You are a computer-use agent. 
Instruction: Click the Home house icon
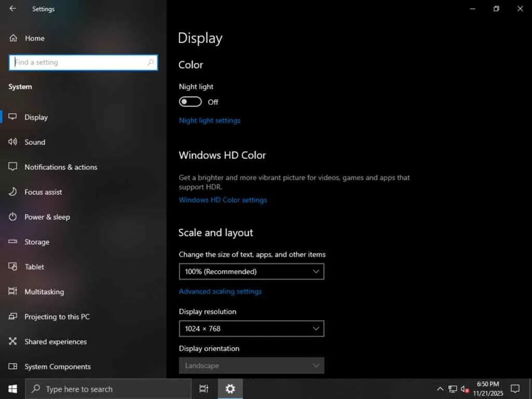13,38
